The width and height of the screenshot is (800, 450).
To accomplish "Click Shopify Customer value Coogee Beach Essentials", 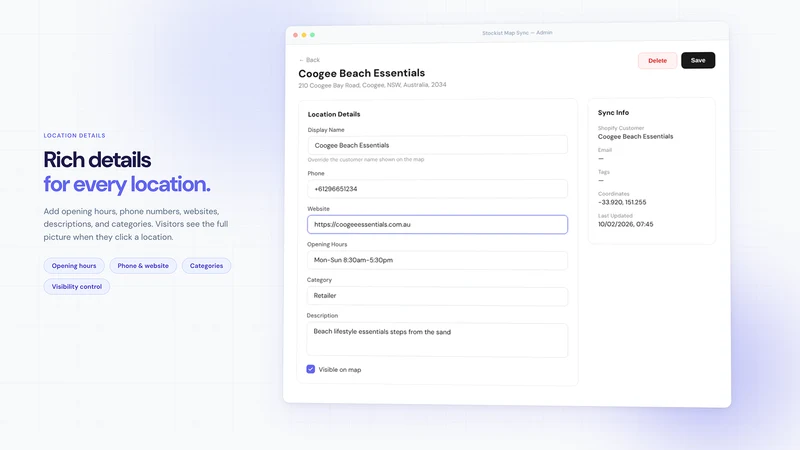I will click(635, 136).
